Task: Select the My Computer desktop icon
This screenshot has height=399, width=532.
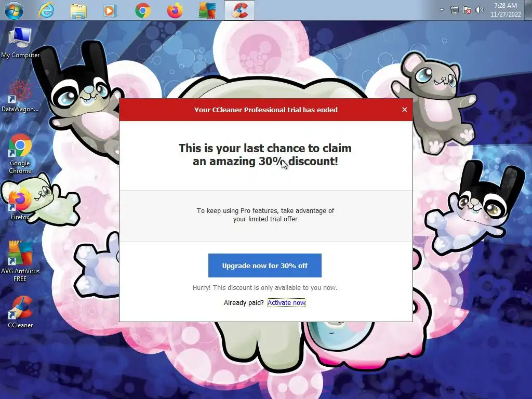Action: click(x=20, y=43)
